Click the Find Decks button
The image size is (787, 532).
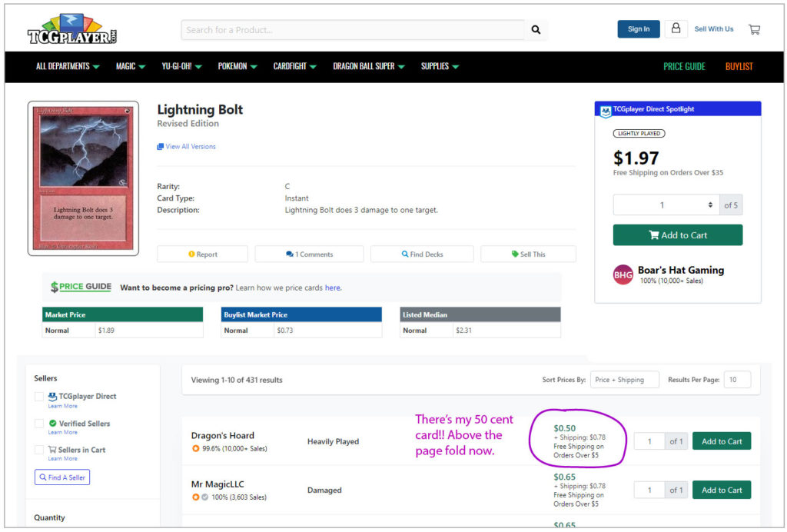(422, 254)
